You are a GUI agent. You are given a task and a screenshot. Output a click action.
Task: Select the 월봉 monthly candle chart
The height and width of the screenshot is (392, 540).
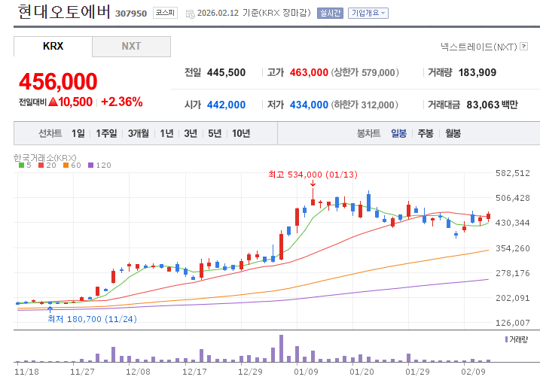[453, 133]
